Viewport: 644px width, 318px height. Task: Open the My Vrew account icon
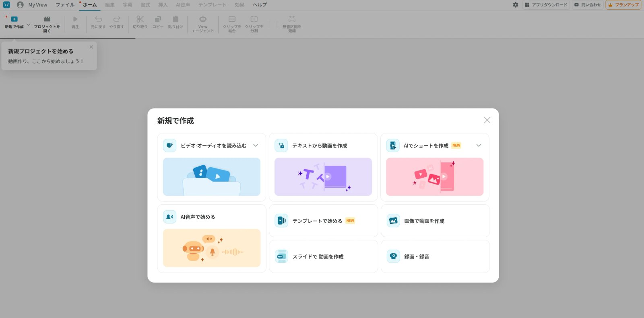[20, 5]
